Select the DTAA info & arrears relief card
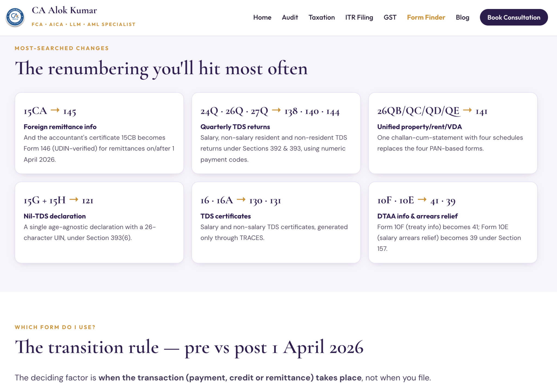Image resolution: width=557 pixels, height=392 pixels. [453, 223]
